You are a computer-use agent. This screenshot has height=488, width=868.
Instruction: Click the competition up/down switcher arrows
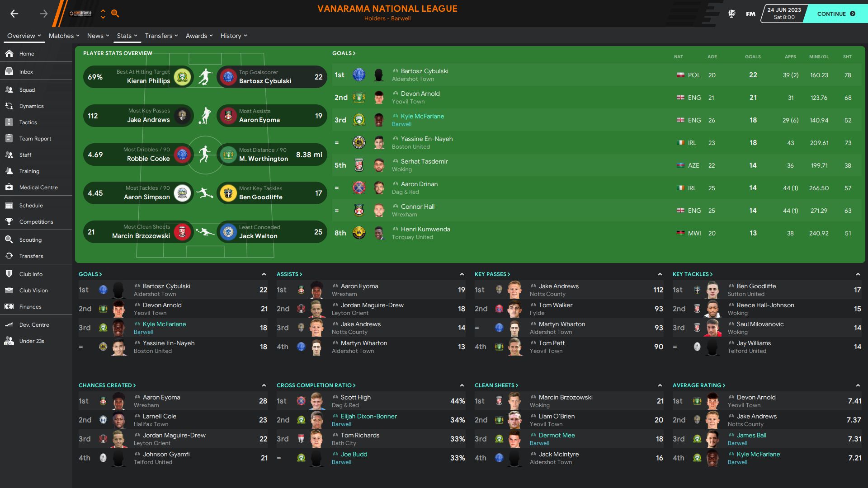pos(103,14)
